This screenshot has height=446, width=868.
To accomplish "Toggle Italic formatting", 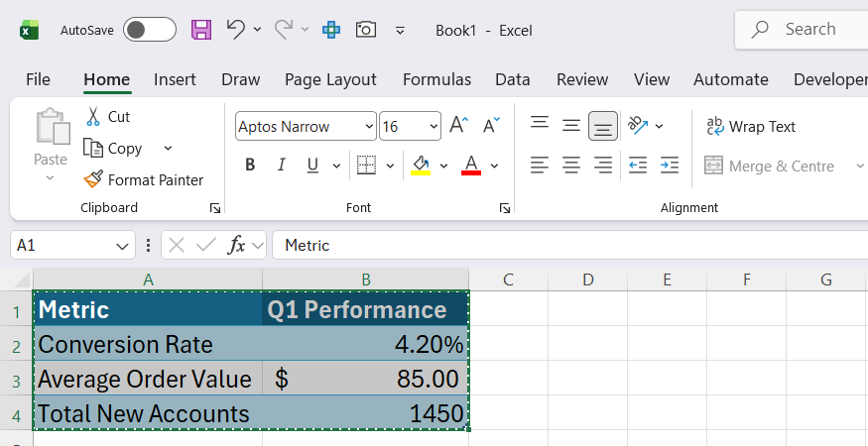I will (x=281, y=165).
